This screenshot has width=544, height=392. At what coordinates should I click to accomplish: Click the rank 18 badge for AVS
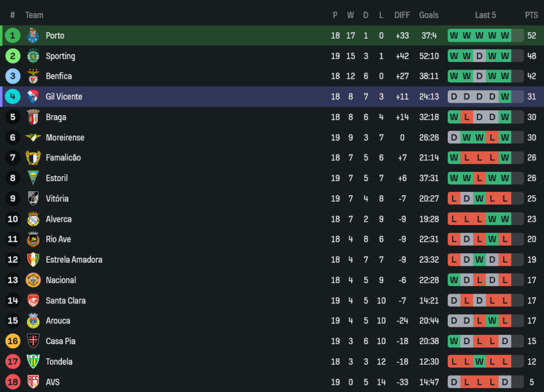pos(13,382)
